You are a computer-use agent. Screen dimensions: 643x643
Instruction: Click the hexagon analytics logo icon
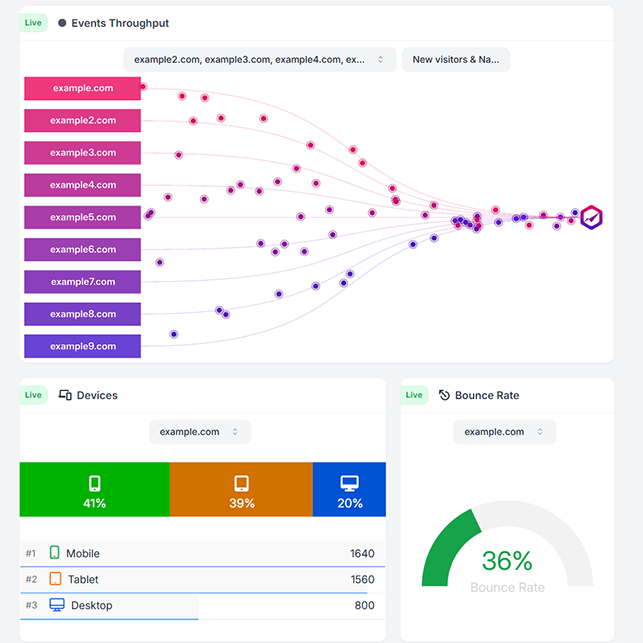coord(591,217)
